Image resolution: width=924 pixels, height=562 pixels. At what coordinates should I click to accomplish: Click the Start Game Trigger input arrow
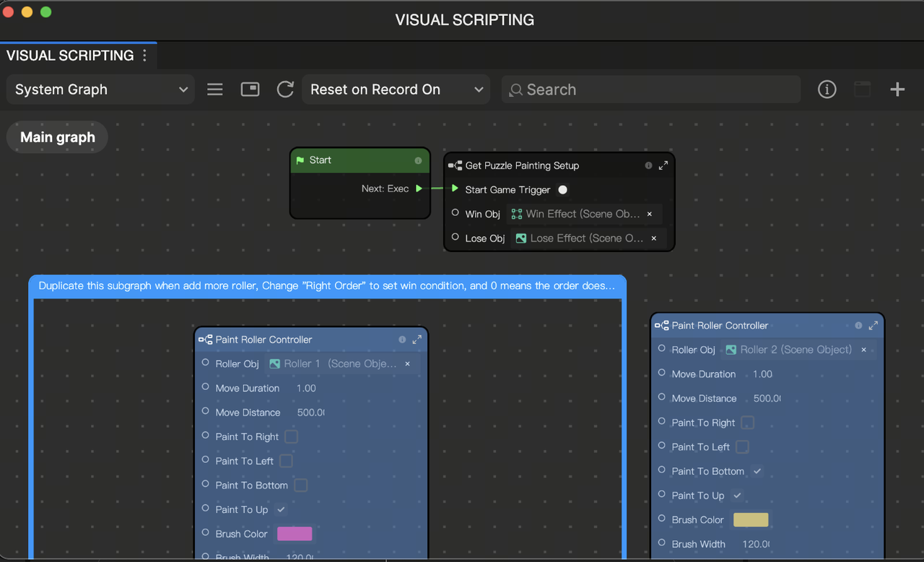tap(455, 189)
